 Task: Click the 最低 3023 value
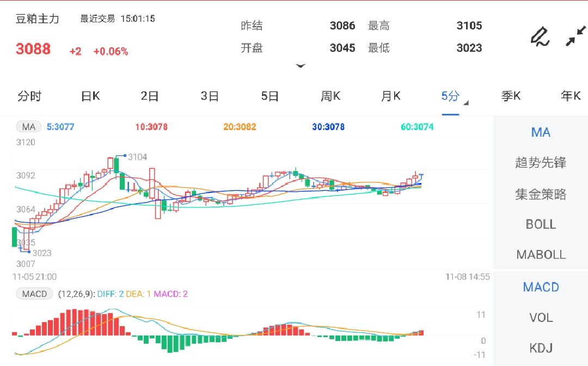[x=469, y=48]
